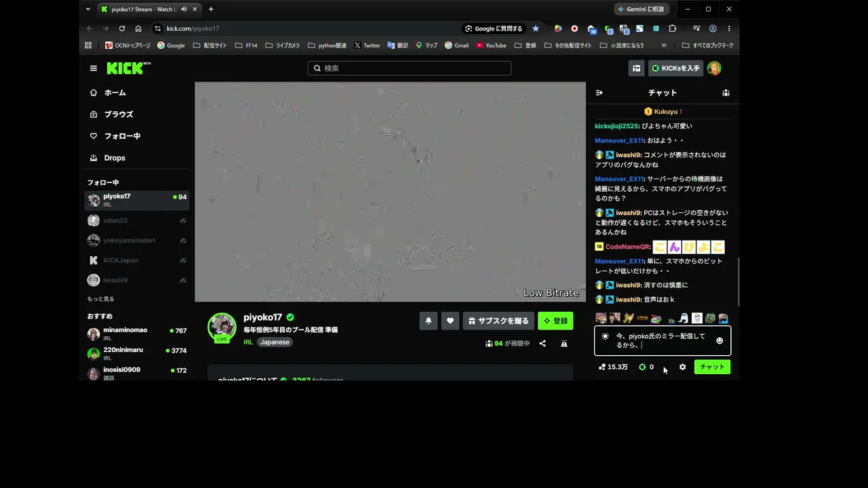868x488 pixels.
Task: Show the chat users list icon
Action: (x=726, y=93)
